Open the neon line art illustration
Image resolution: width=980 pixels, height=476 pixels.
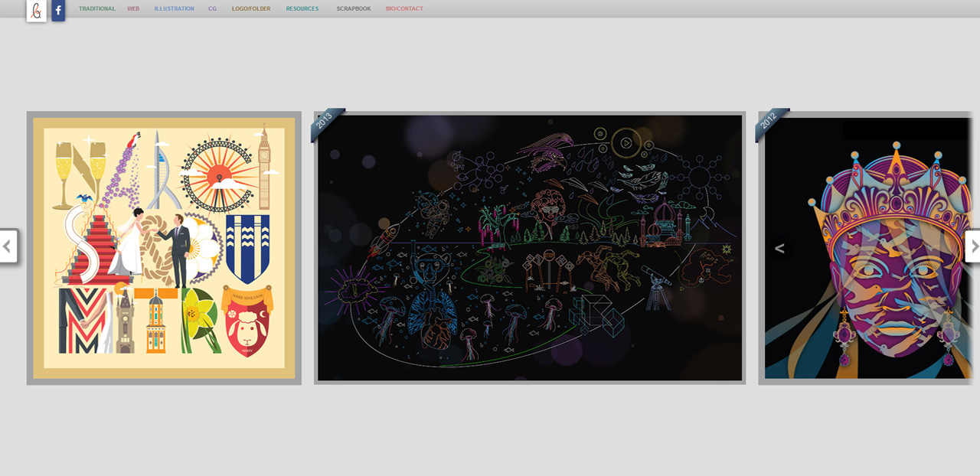[530, 248]
